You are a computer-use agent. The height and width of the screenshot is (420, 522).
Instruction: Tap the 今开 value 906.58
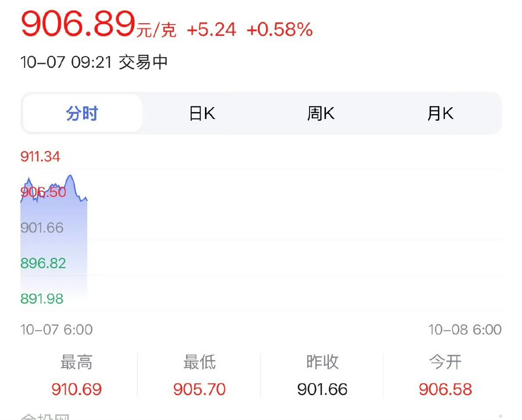445,389
